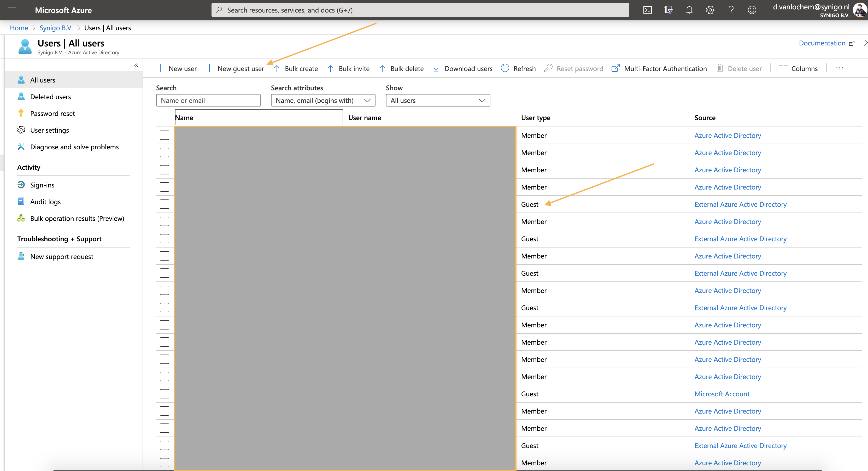Screen dimensions: 868x471
Task: Go to Audit logs menu item
Action: (x=45, y=202)
